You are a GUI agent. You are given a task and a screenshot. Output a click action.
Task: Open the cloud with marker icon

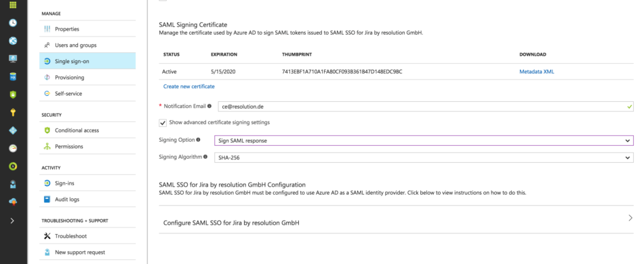pyautogui.click(x=13, y=202)
